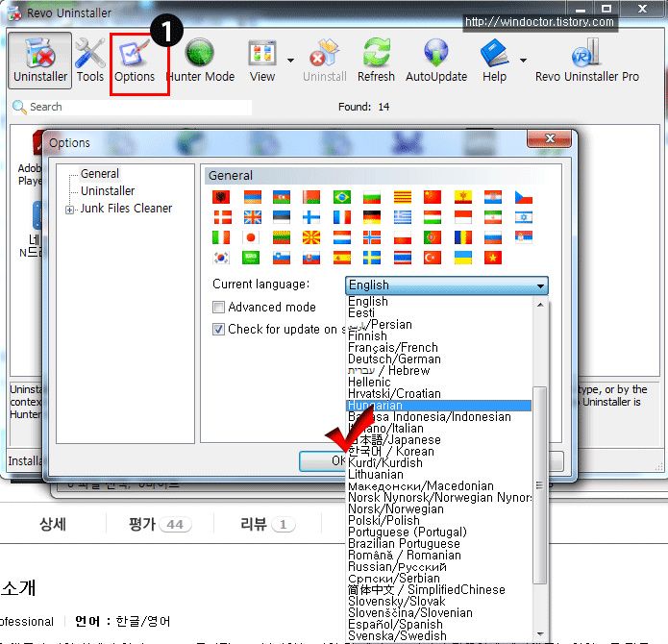Select Uninstaller in the options tree
This screenshot has height=644, width=668.
(108, 191)
